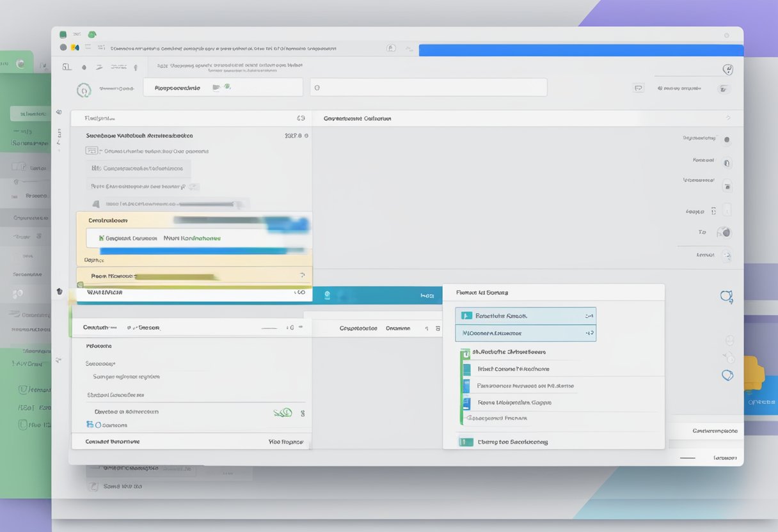Click the blue heart-shaped icon at lower right
This screenshot has width=778, height=532.
(x=727, y=375)
